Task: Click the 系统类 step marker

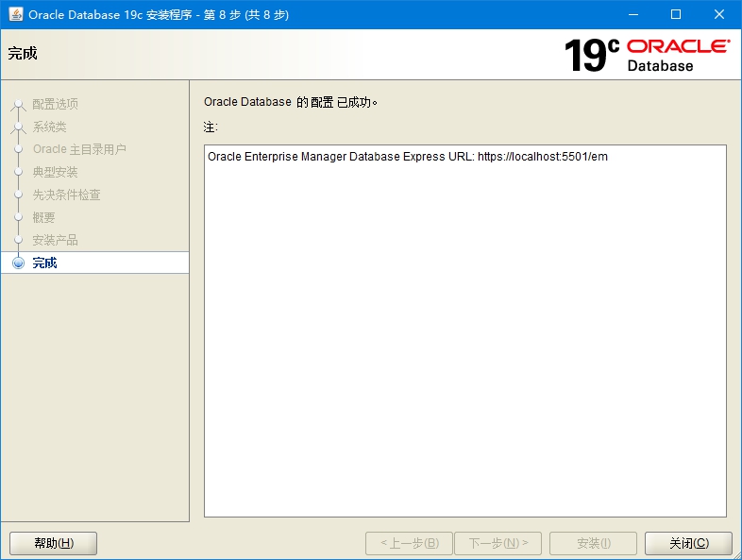Action: [18, 127]
